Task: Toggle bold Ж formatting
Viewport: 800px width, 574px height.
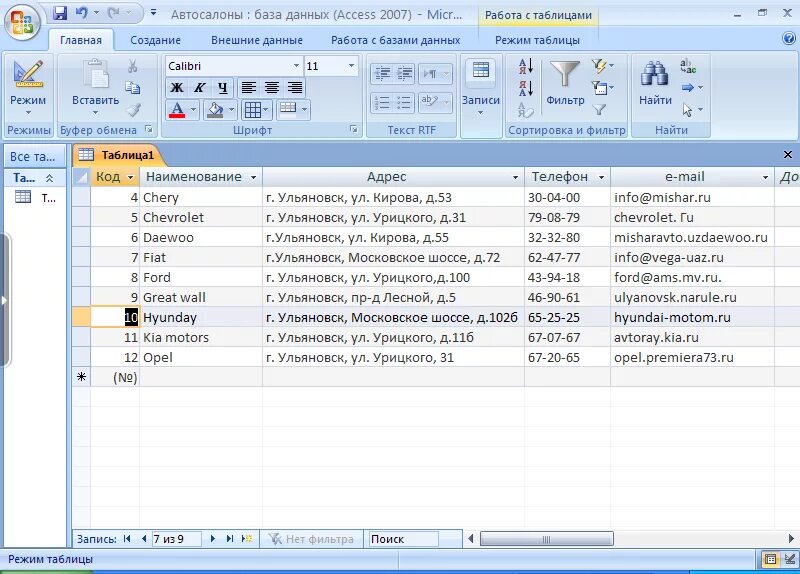Action: [x=177, y=88]
